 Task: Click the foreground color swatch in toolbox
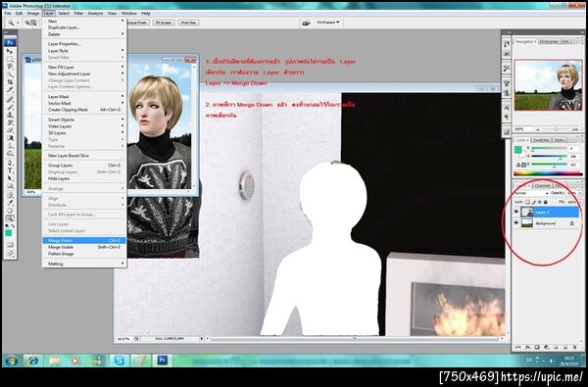tap(8, 233)
